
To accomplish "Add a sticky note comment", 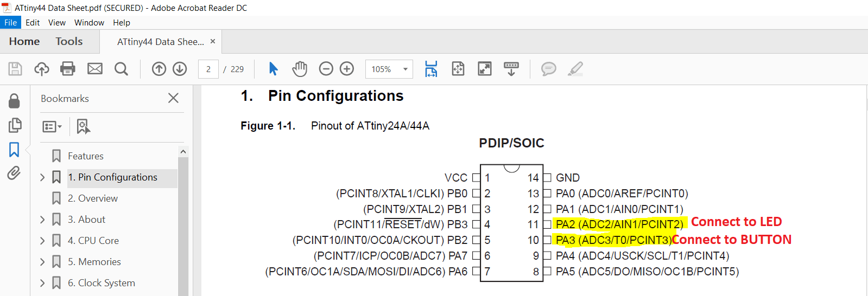I will (x=549, y=69).
